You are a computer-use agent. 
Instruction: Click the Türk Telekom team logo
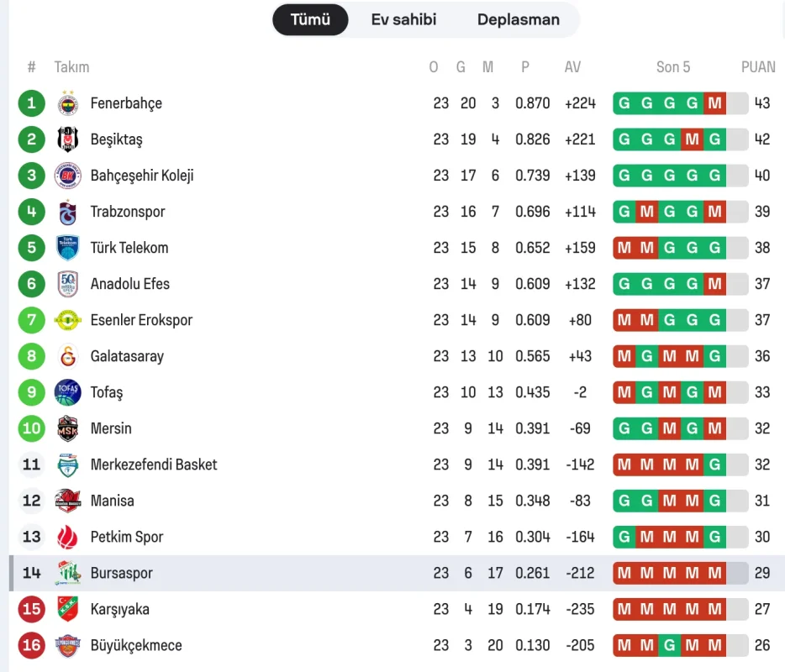[68, 248]
